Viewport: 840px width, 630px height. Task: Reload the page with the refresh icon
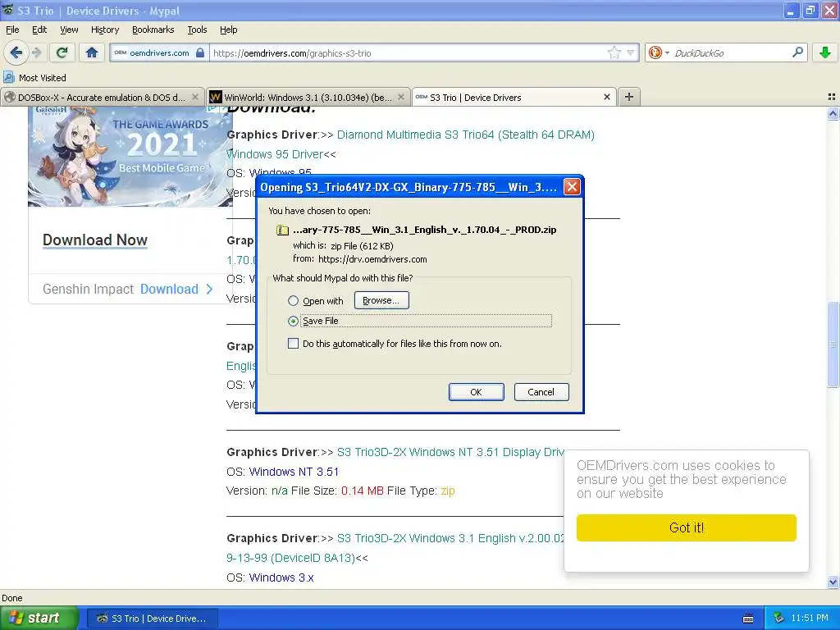62,52
